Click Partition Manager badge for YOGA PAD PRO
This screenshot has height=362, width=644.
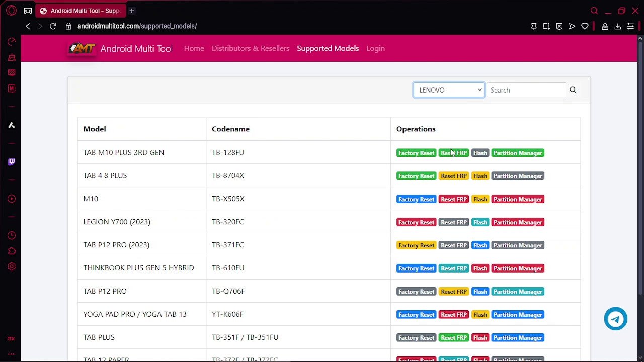pyautogui.click(x=518, y=315)
